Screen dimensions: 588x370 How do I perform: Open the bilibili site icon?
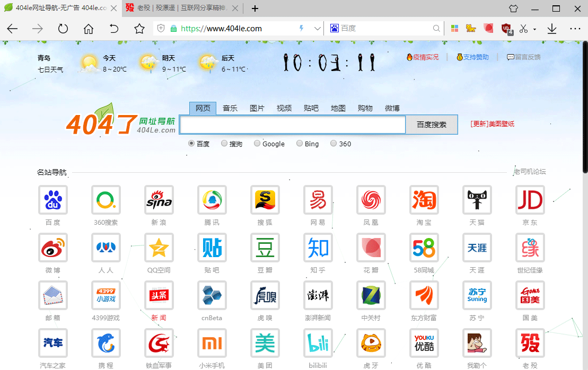(318, 343)
